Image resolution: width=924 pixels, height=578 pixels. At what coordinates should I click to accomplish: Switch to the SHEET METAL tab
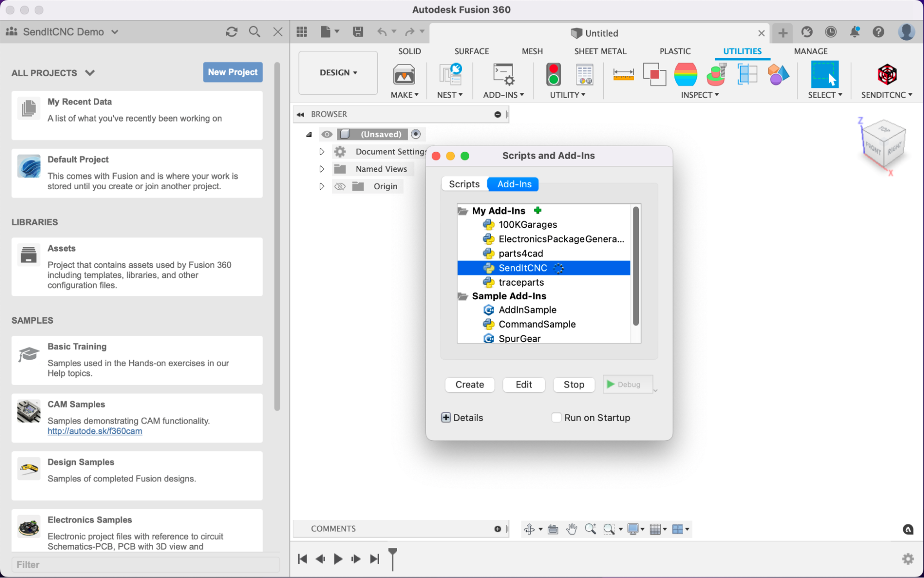point(600,51)
